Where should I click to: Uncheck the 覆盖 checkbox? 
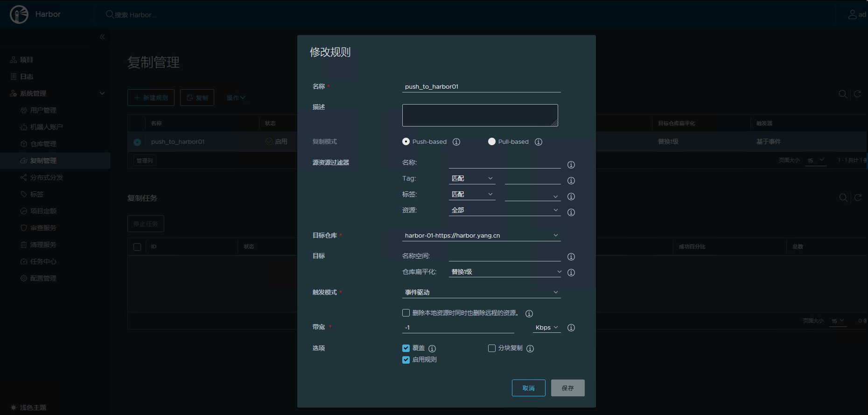(x=406, y=348)
